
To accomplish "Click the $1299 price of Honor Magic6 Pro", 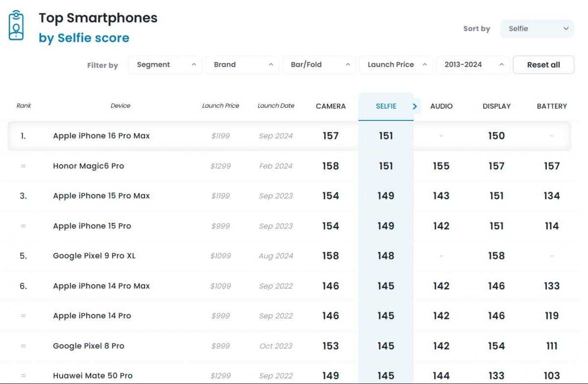I will click(x=220, y=166).
